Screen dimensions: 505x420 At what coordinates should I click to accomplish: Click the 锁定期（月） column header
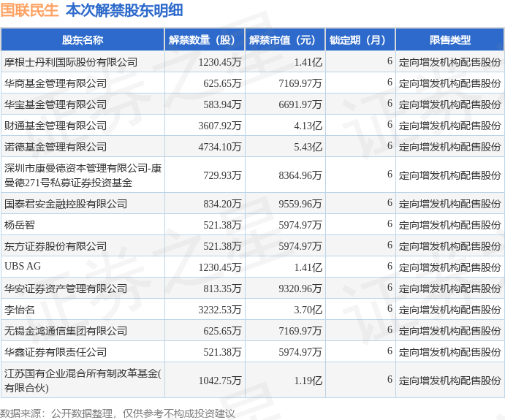(360, 40)
